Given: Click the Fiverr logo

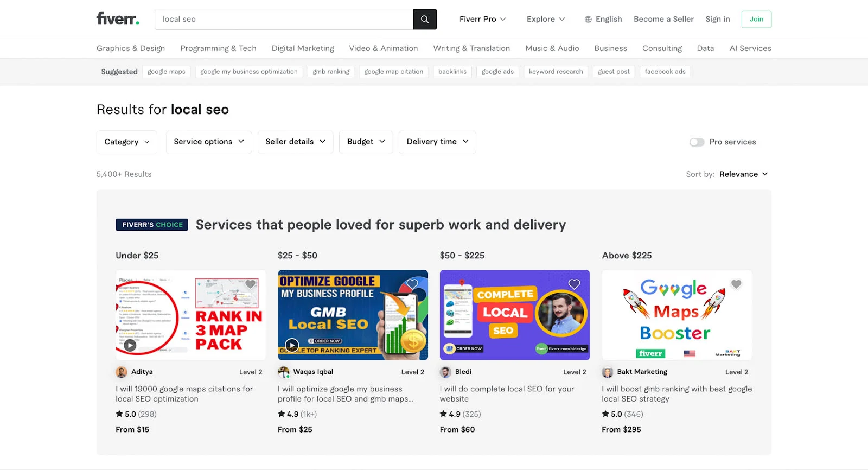Looking at the screenshot, I should click(x=118, y=19).
